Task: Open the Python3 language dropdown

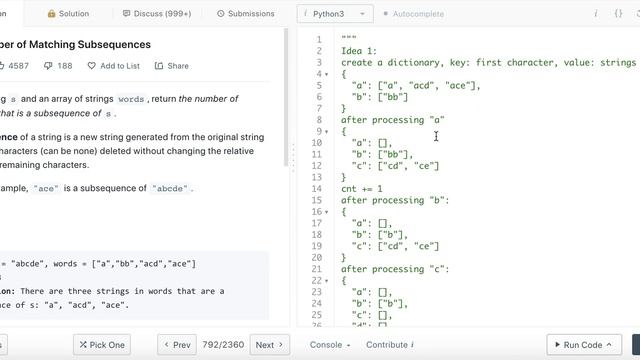Action: pos(335,14)
